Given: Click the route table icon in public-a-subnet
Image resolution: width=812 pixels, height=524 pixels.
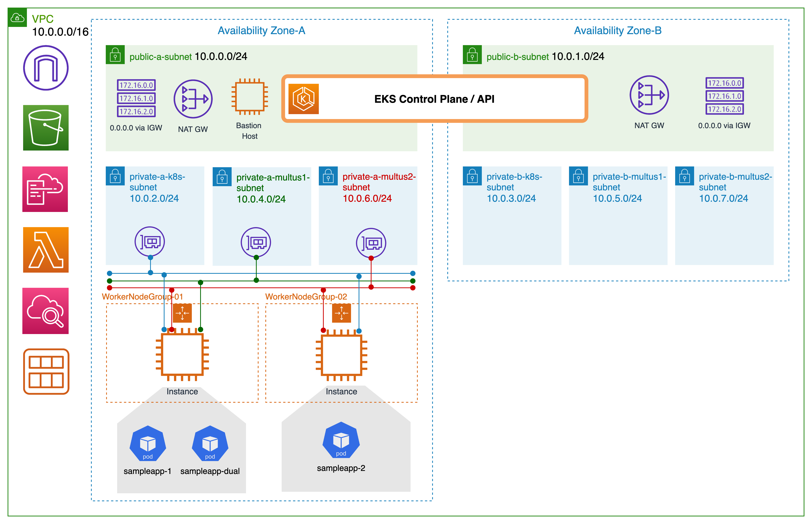Looking at the screenshot, I should pyautogui.click(x=136, y=98).
